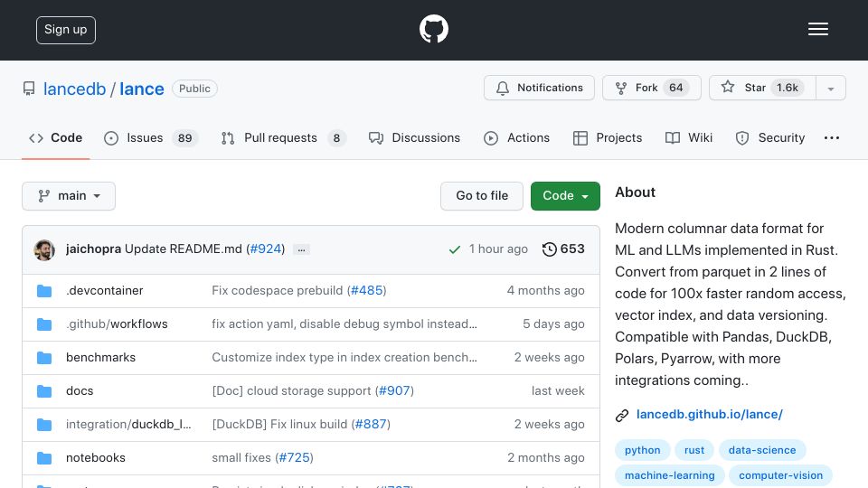868x488 pixels.
Task: View the 653 commits history
Action: tap(563, 249)
